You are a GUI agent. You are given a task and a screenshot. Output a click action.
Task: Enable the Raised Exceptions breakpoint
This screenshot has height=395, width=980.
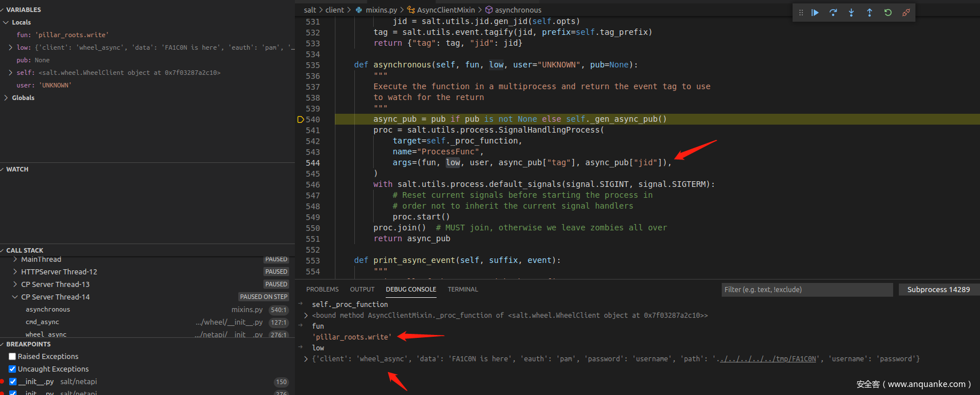pos(13,357)
